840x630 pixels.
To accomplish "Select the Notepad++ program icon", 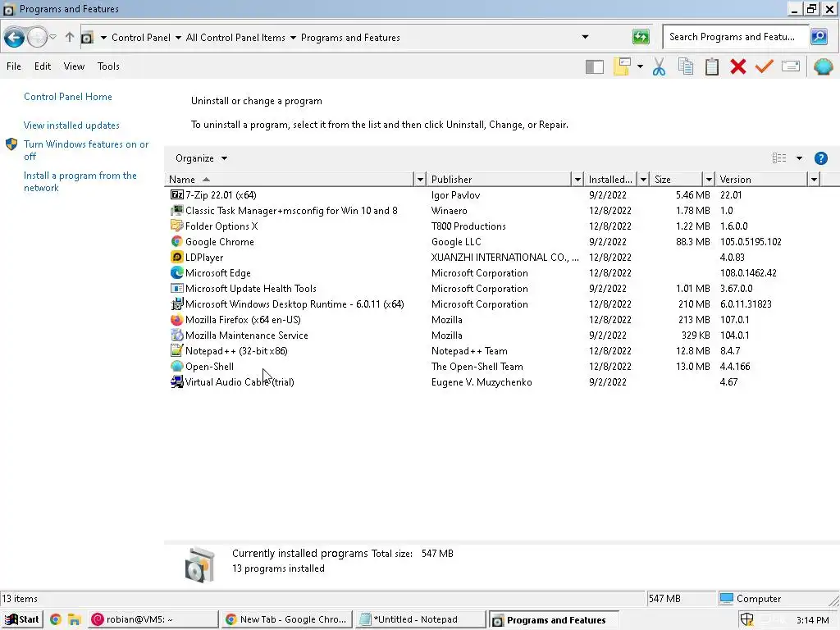I will (x=177, y=350).
